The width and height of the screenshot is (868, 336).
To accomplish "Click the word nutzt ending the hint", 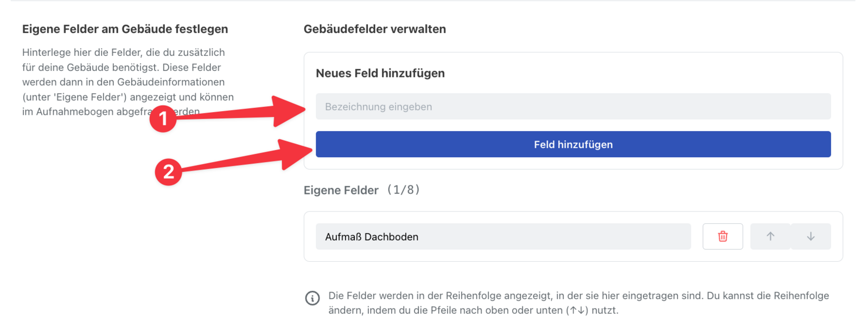I will point(604,311).
